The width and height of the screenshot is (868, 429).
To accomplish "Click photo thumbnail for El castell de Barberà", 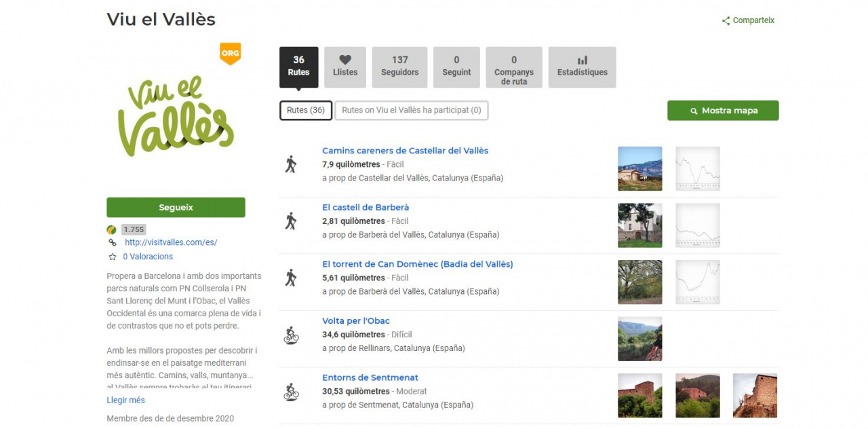I will click(640, 225).
